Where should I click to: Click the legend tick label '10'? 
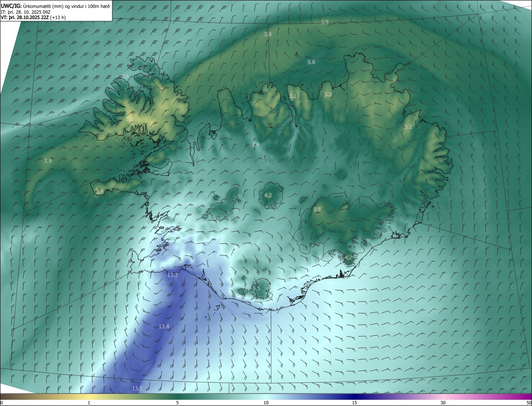[266, 403]
